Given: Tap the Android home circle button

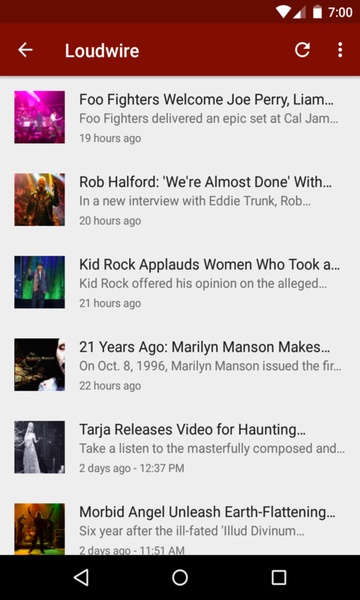Looking at the screenshot, I should 180,577.
